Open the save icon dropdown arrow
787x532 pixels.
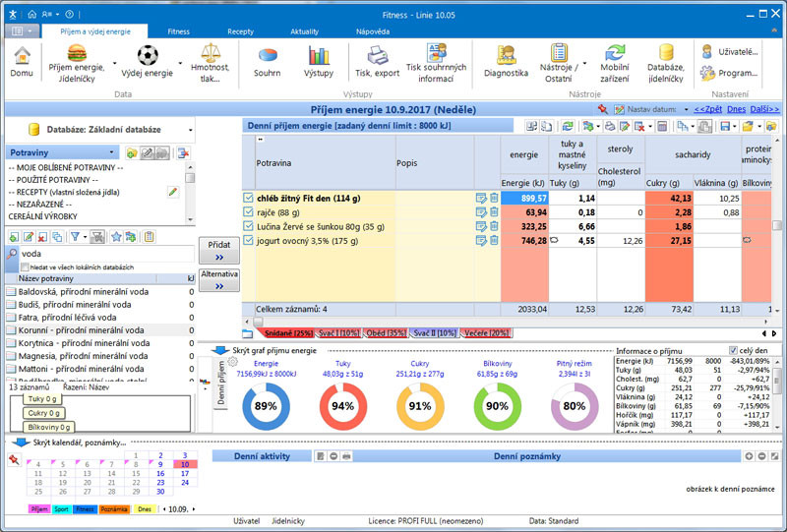pos(734,126)
